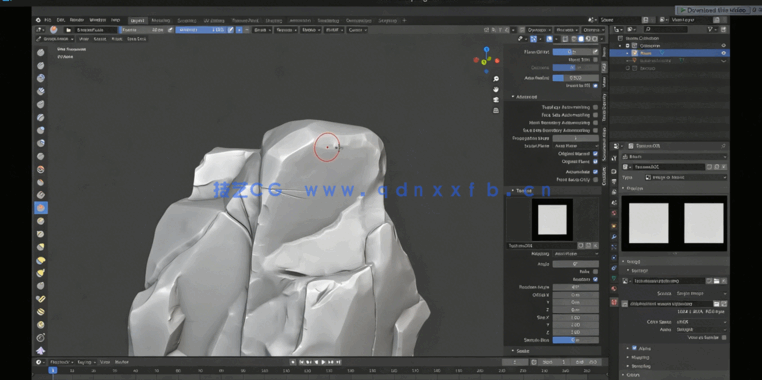762x380 pixels.
Task: Enable the View as Render checkbox
Action: pos(724,337)
